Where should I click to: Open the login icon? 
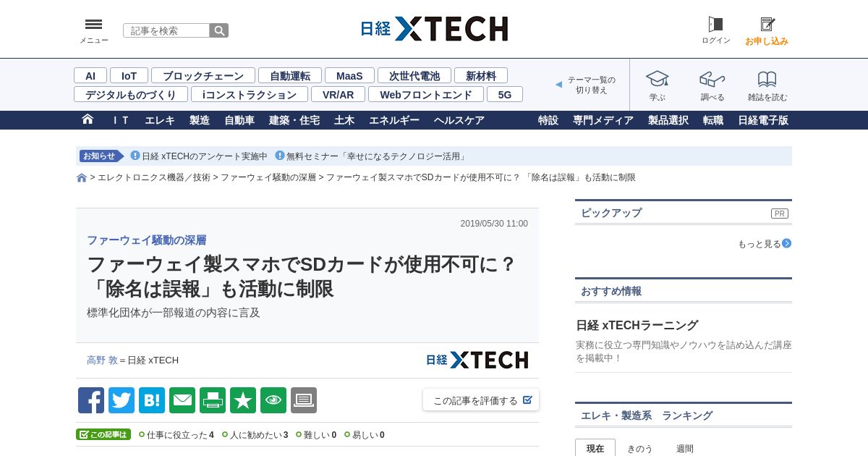point(715,25)
